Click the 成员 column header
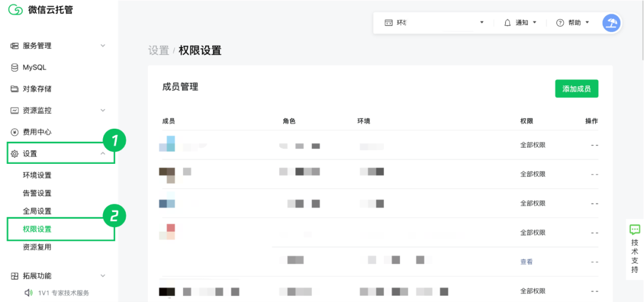Image resolution: width=644 pixels, height=302 pixels. pos(169,121)
